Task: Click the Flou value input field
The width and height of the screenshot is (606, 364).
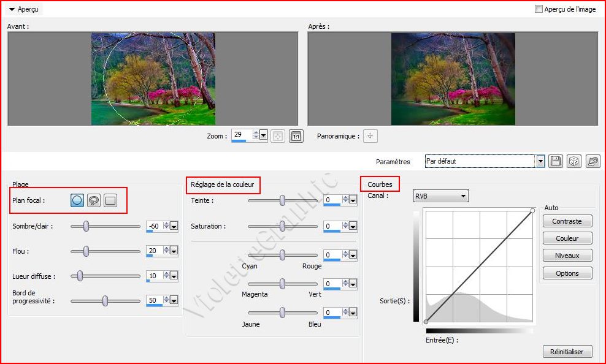Action: (x=153, y=251)
